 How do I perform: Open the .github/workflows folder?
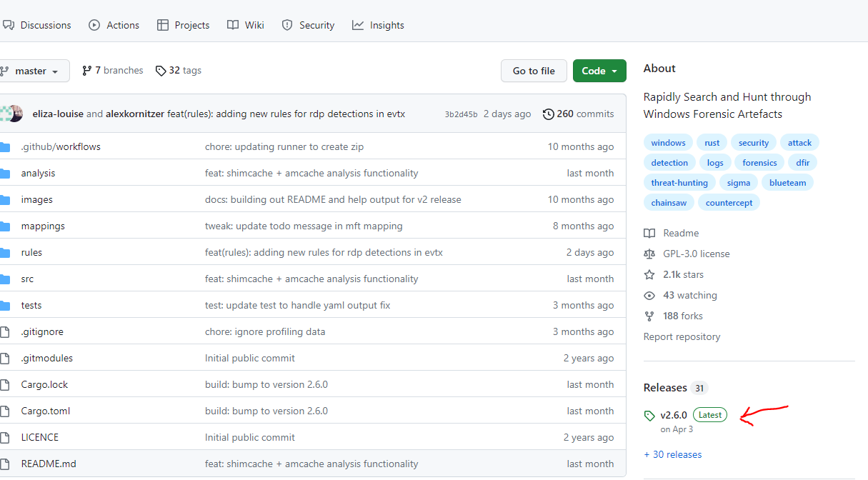(x=61, y=146)
